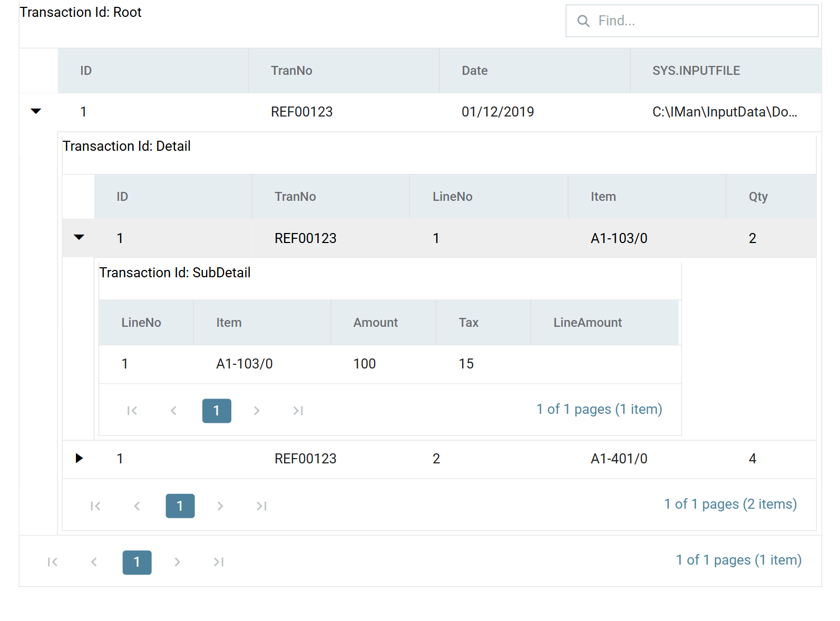
Task: Sort SubDetail grid by LineAmount column
Action: (x=605, y=323)
